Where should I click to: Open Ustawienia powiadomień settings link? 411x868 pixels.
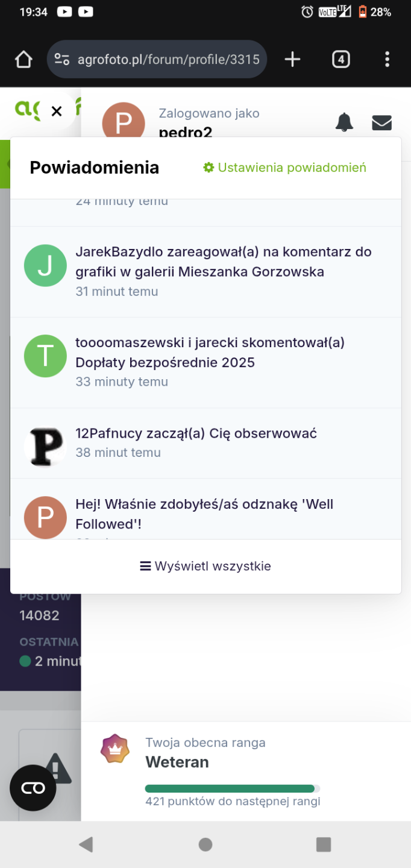pos(285,168)
